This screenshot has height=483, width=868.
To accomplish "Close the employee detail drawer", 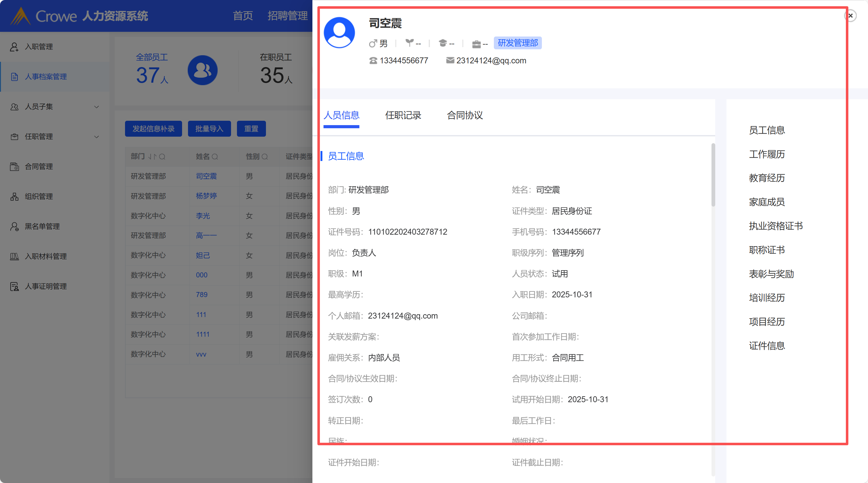I will click(x=851, y=16).
